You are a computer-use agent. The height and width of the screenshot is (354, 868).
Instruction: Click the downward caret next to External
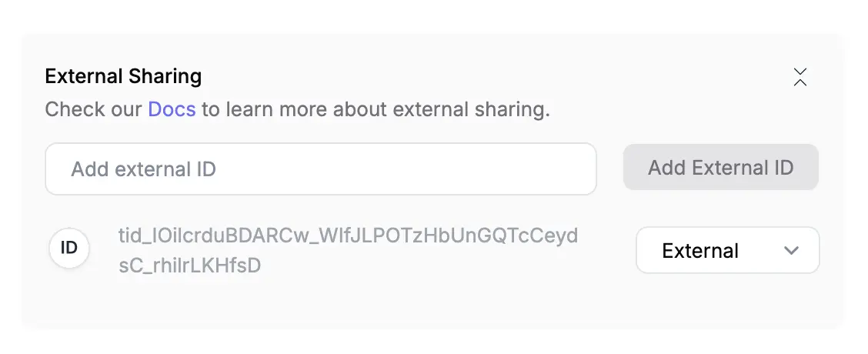pos(792,250)
